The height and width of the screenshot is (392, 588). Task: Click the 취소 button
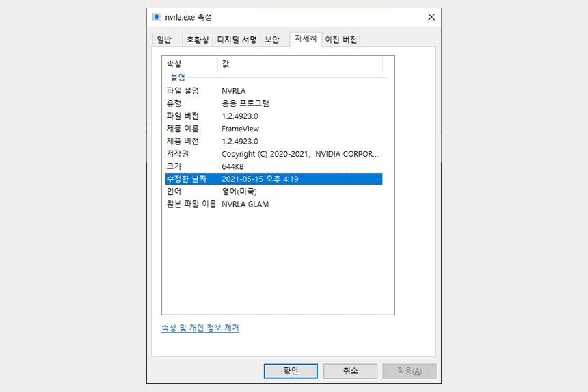coord(350,371)
